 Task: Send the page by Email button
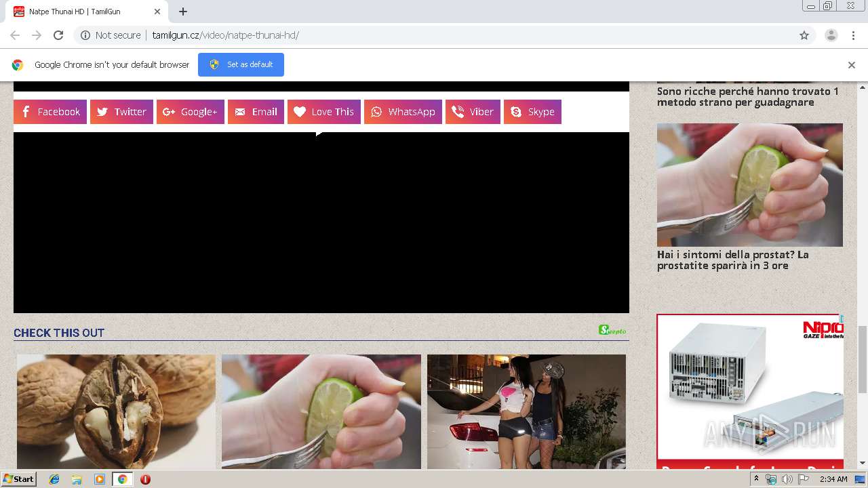[x=256, y=112]
